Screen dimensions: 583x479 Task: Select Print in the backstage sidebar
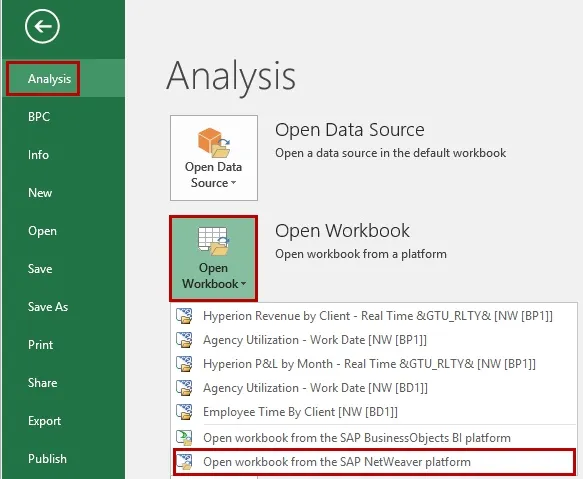click(x=41, y=345)
